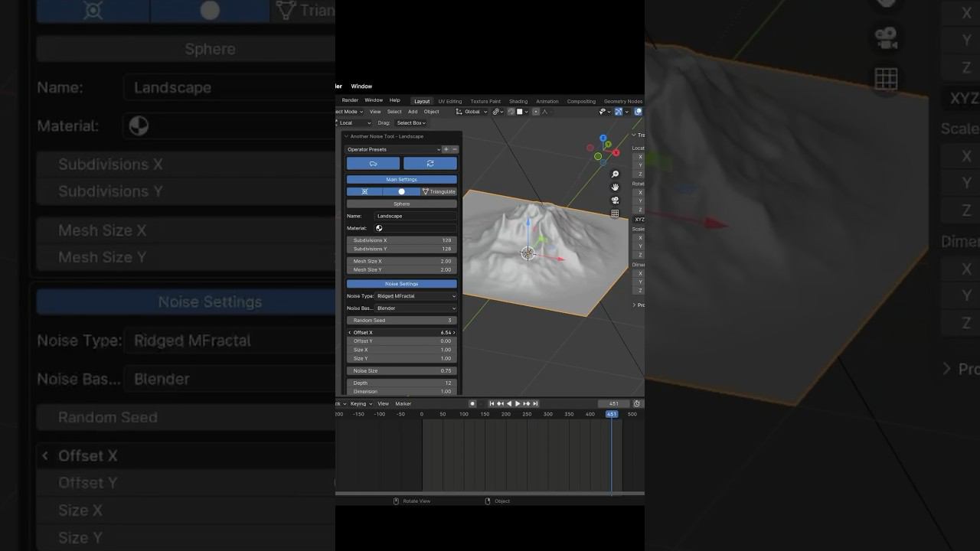Open the Keying dropdown in the timeline
The image size is (980, 551).
pyautogui.click(x=361, y=403)
